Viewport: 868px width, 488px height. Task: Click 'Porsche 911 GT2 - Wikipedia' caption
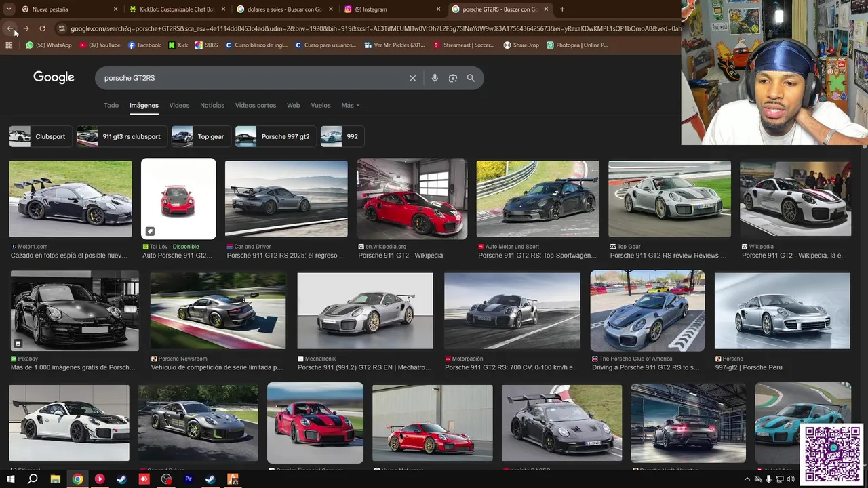pos(400,256)
